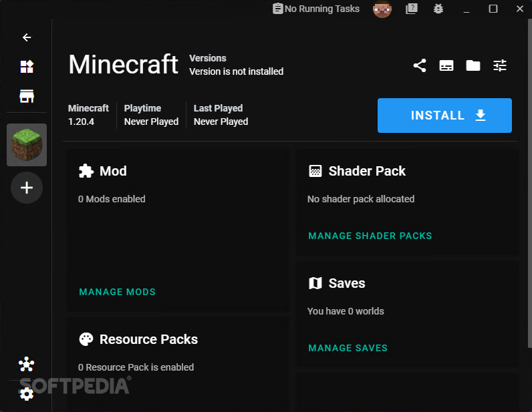This screenshot has width=532, height=412.
Task: Open the multiplayer hub icon above settings
Action: [27, 364]
